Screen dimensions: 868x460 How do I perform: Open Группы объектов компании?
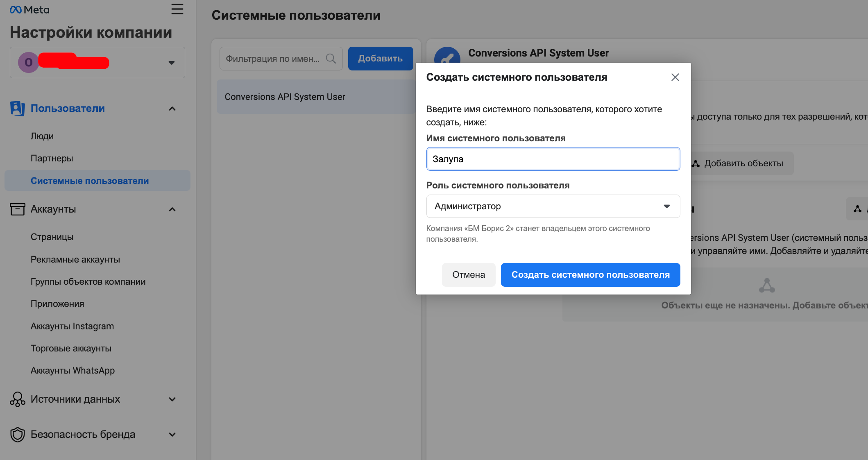coord(88,281)
